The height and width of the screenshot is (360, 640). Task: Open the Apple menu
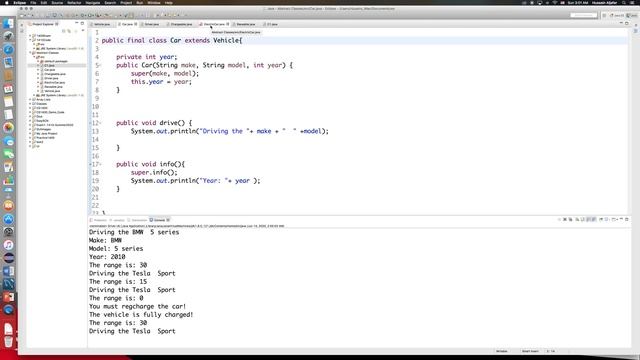point(7,2)
